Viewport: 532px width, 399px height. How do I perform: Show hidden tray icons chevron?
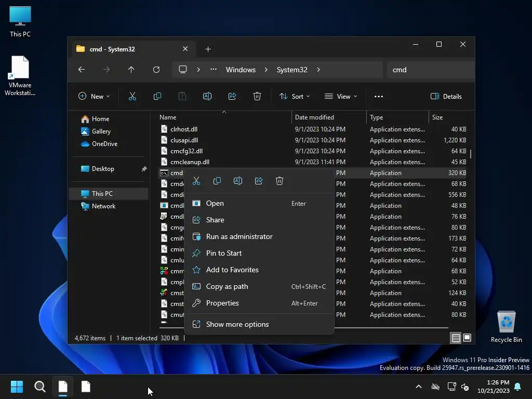click(x=419, y=387)
